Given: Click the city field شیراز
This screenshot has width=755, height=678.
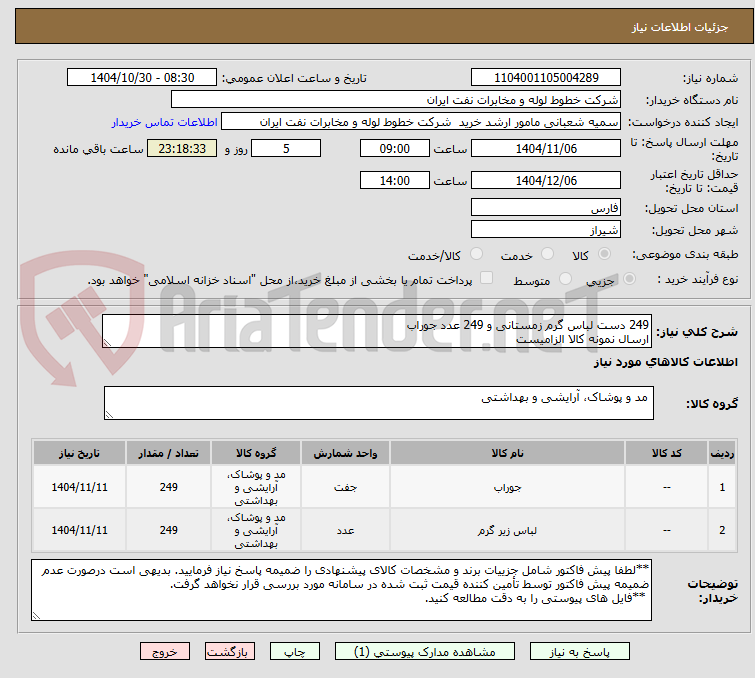Looking at the screenshot, I should coord(546,230).
